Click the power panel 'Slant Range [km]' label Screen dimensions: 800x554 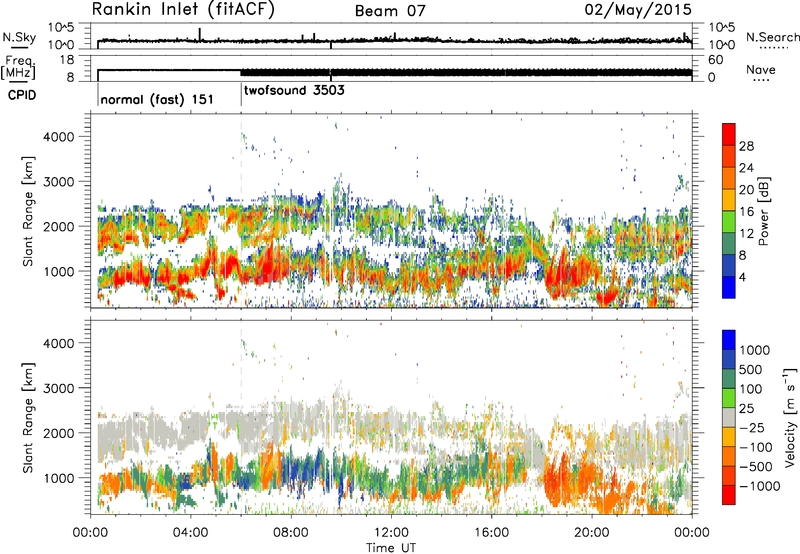[x=29, y=211]
